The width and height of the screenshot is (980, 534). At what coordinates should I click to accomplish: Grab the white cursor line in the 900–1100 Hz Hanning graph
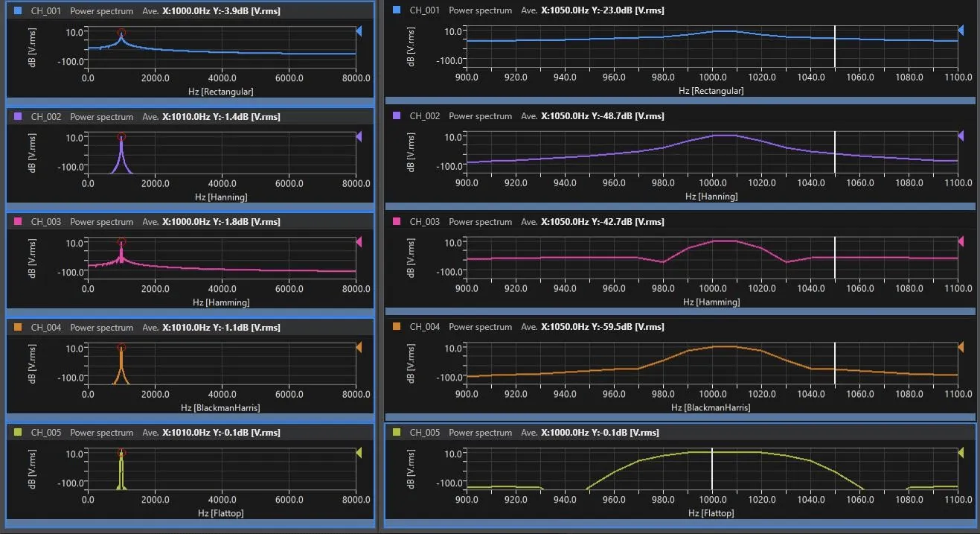tap(835, 152)
